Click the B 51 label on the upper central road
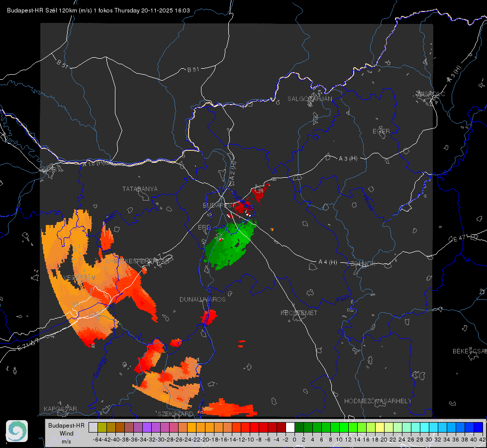The height and width of the screenshot is (448, 487). point(193,70)
